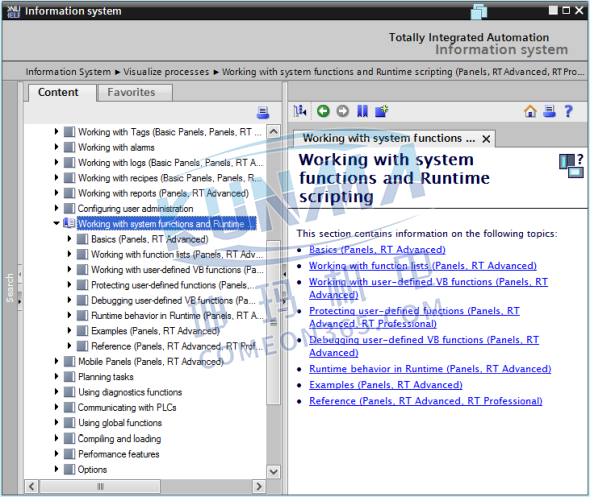Click book icon beside Planning tasks
The height and width of the screenshot is (497, 590).
point(69,377)
